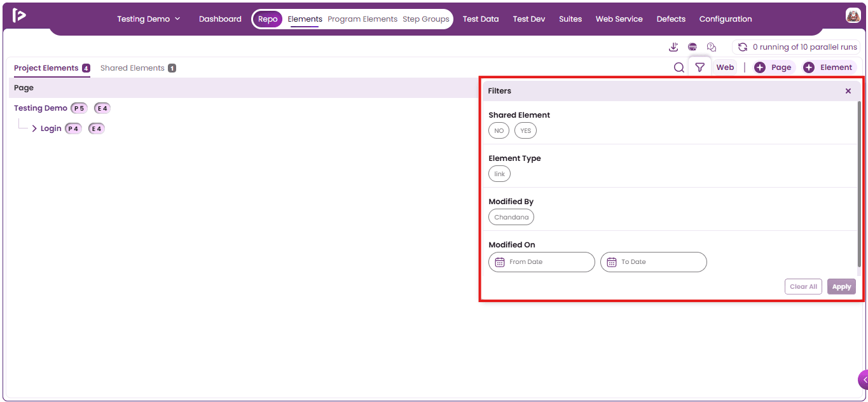Viewport: 868px width, 402px height.
Task: Click the 0 running of 10 parallel runs text
Action: coord(805,47)
